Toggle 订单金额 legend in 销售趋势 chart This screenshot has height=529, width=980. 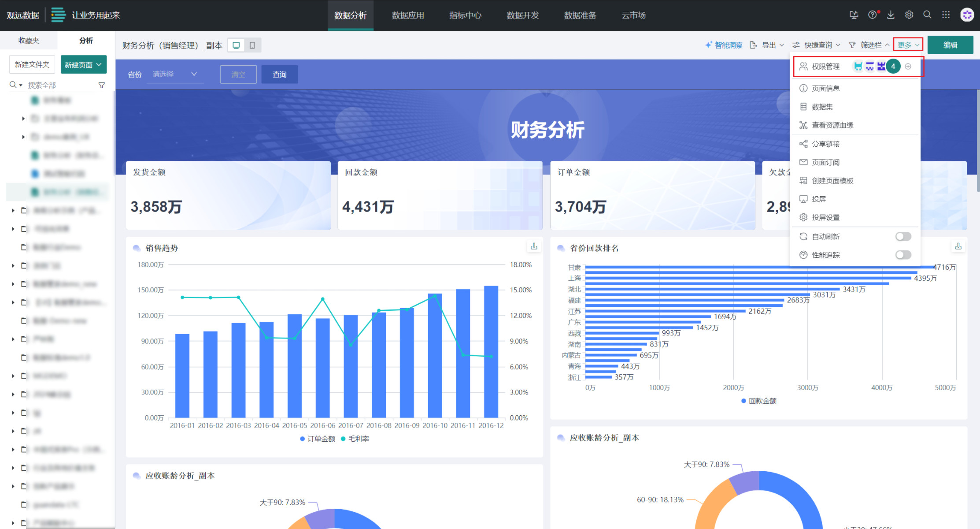(321, 439)
